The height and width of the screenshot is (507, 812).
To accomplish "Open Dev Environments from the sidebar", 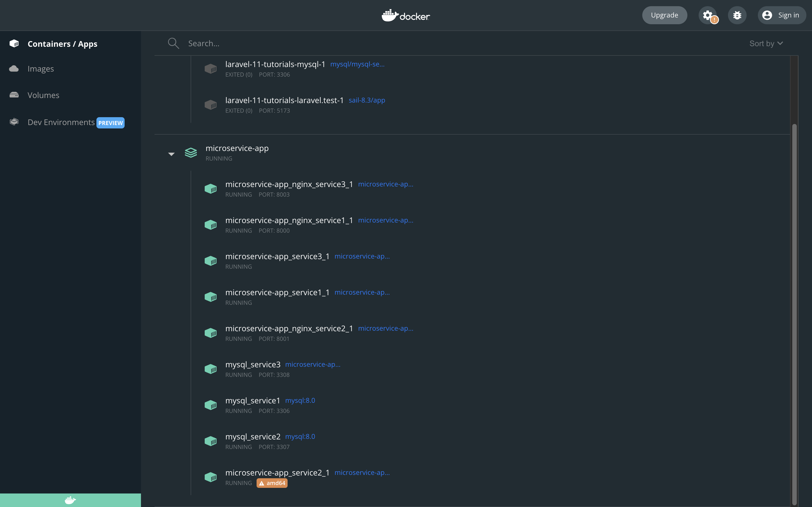I will pyautogui.click(x=61, y=122).
